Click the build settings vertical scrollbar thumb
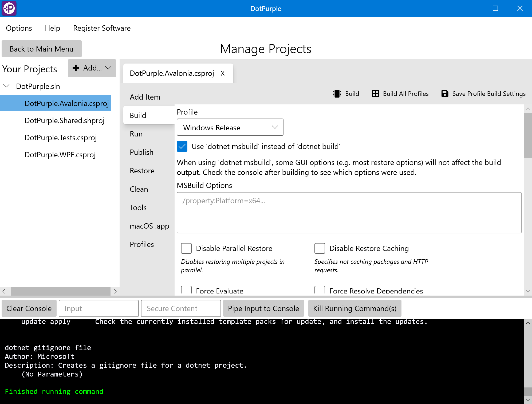The height and width of the screenshot is (404, 532). coord(528,136)
